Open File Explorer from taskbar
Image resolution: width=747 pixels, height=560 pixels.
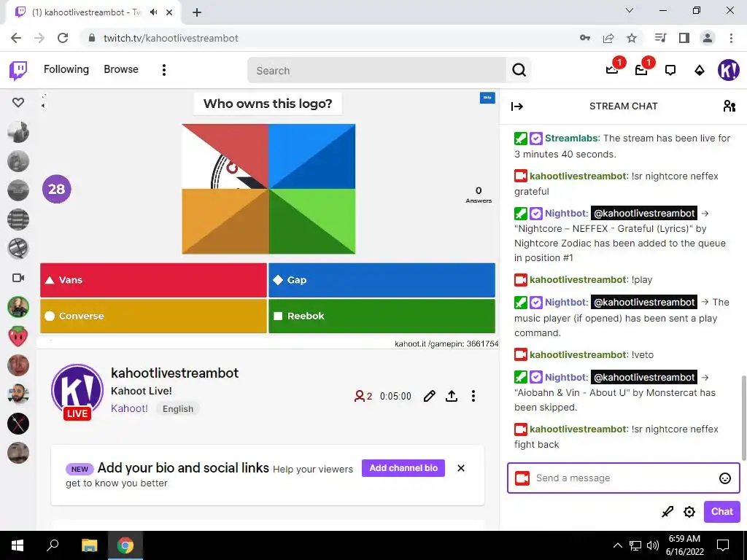point(89,545)
